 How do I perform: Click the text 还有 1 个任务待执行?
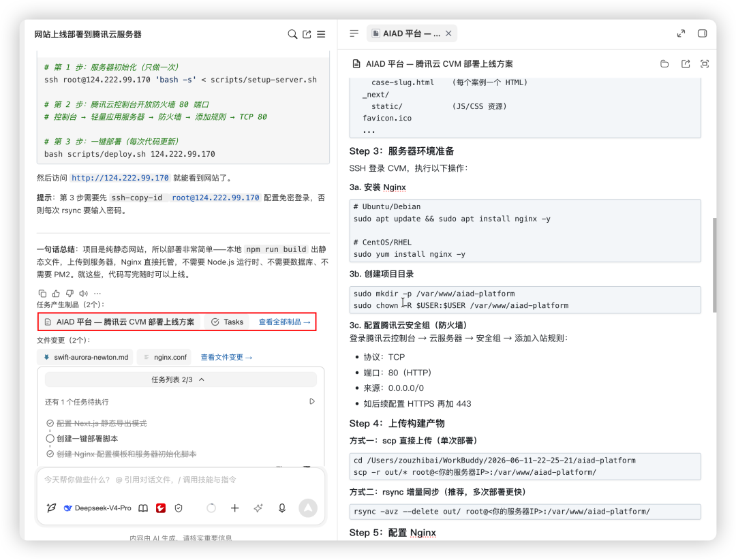(76, 402)
